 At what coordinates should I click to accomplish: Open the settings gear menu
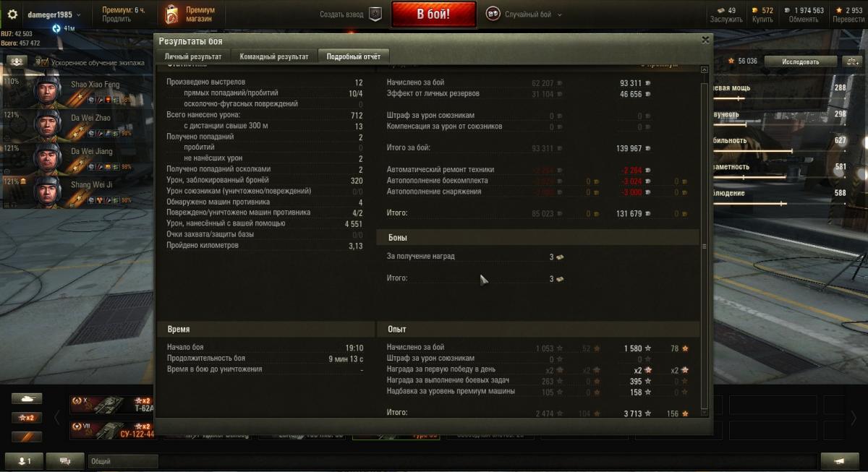(12, 14)
